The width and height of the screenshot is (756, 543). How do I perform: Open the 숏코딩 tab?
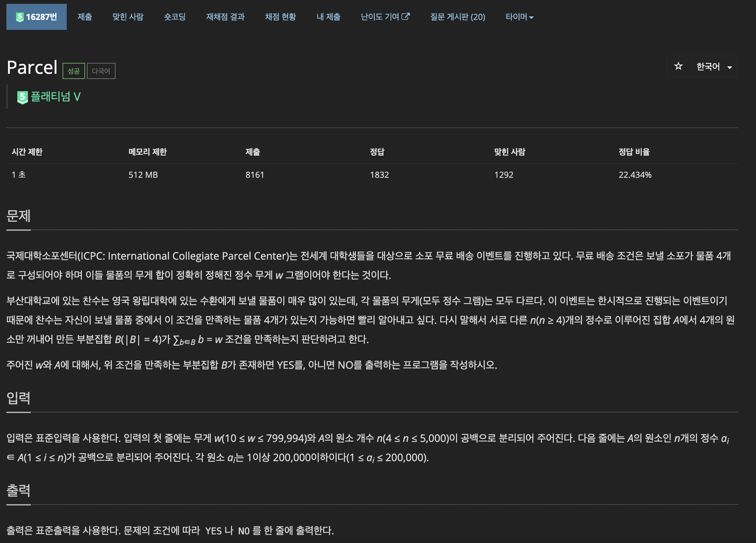[175, 17]
